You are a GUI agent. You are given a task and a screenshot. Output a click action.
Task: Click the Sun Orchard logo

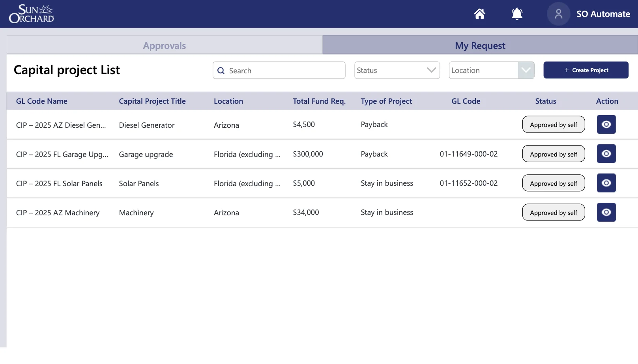32,13
